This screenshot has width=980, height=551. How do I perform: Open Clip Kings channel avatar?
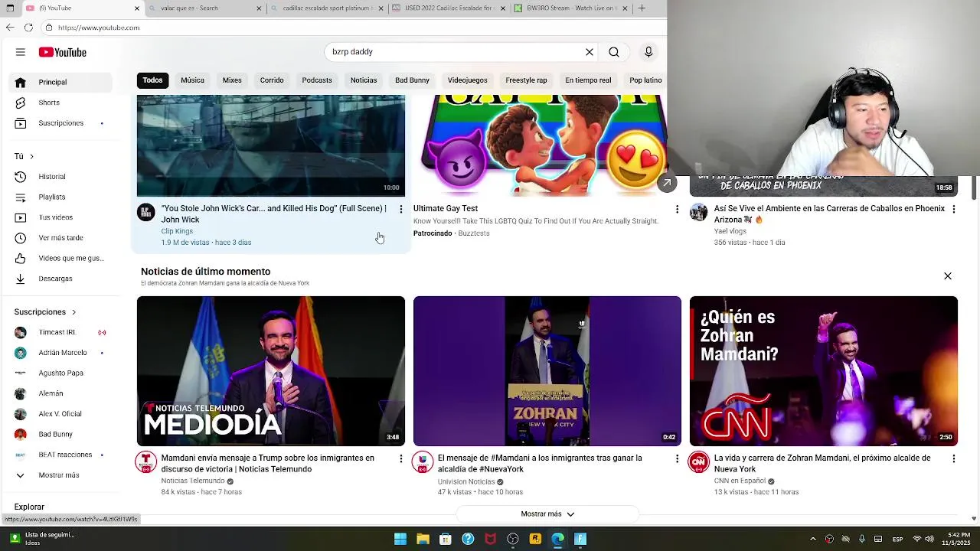[x=146, y=212]
